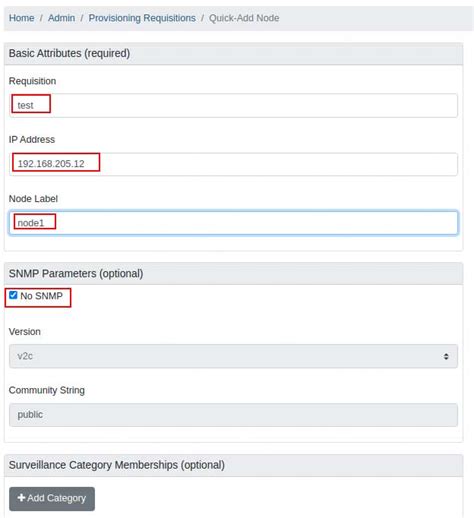
Task: Click the Version select arrows icon
Action: 446,356
